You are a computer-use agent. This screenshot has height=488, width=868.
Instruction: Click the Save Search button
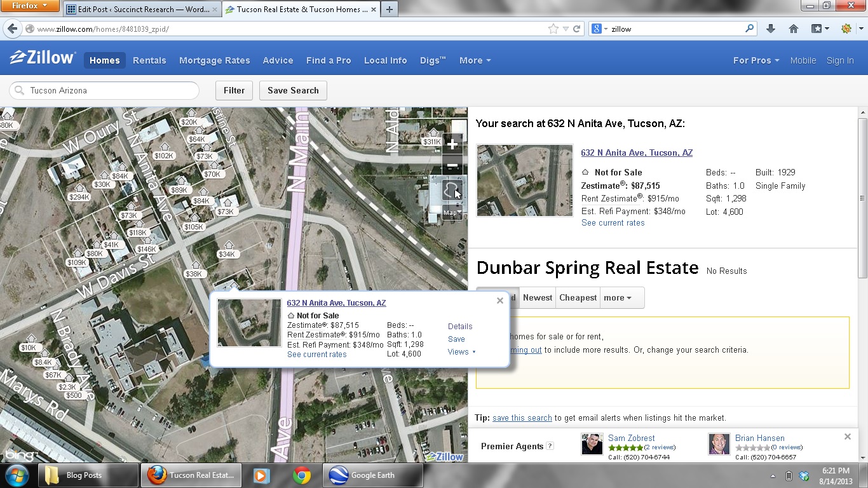[x=293, y=90]
